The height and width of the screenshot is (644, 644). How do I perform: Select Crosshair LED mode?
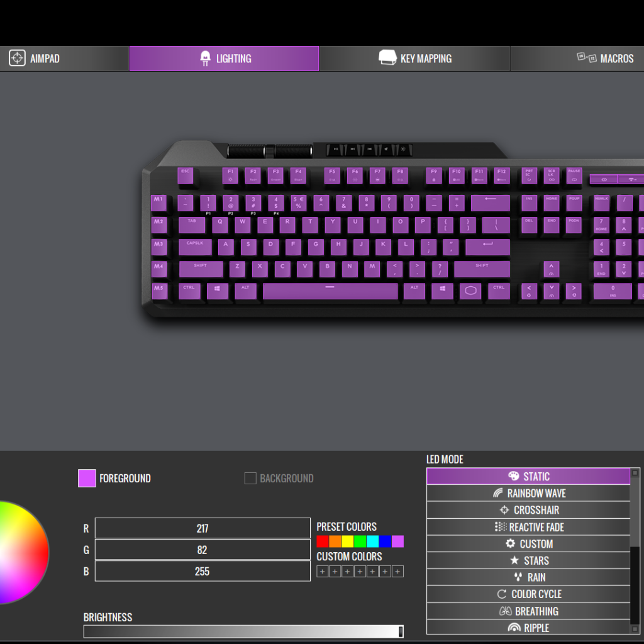[528, 510]
